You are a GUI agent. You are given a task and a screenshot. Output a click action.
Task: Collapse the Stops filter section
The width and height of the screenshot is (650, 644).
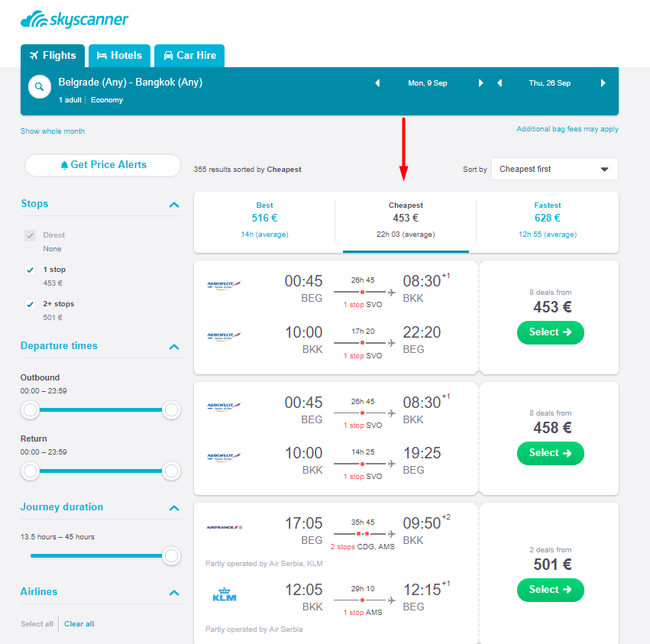point(174,205)
